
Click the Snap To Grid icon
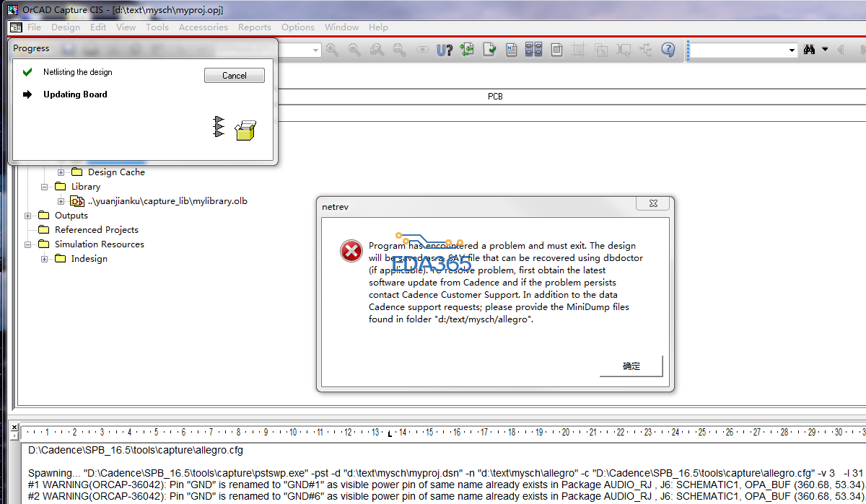578,50
